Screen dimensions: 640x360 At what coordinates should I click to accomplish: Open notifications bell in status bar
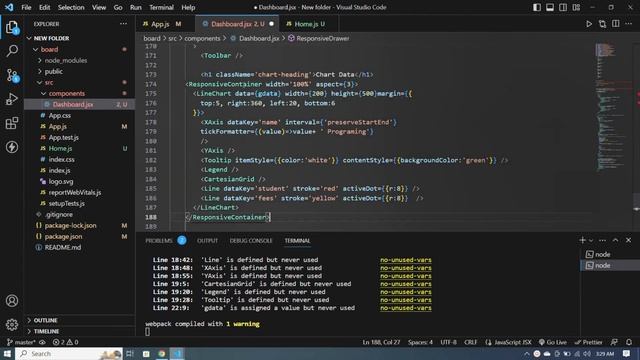coord(629,342)
